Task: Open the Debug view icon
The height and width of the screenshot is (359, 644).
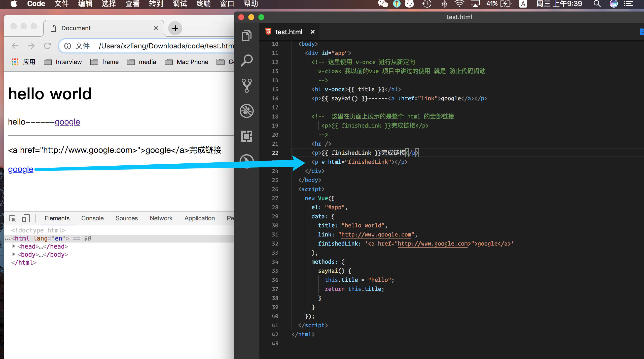Action: [x=246, y=111]
